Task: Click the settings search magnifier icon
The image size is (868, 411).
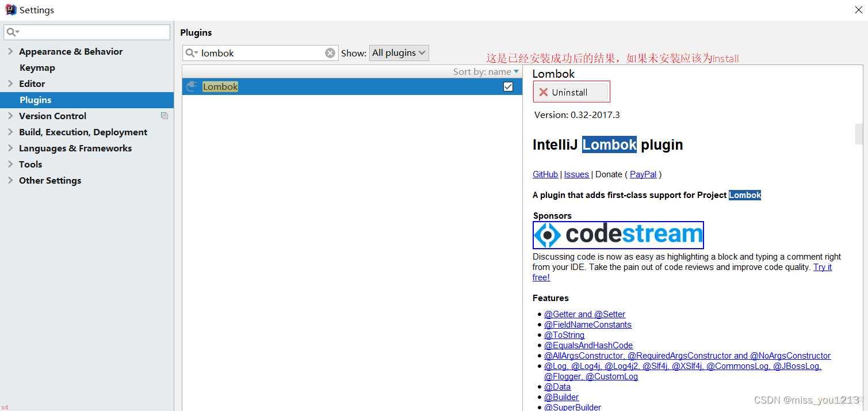Action: (13, 32)
